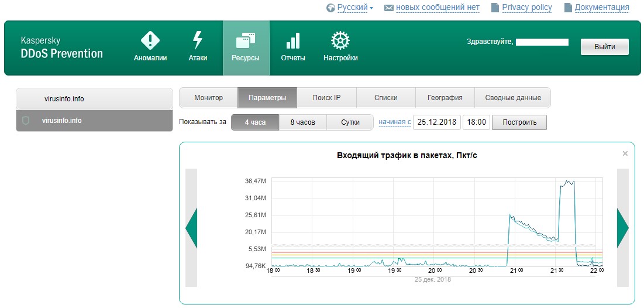This screenshot has height=308, width=644.
Task: Click the 5,53M axis label
Action: [257, 249]
